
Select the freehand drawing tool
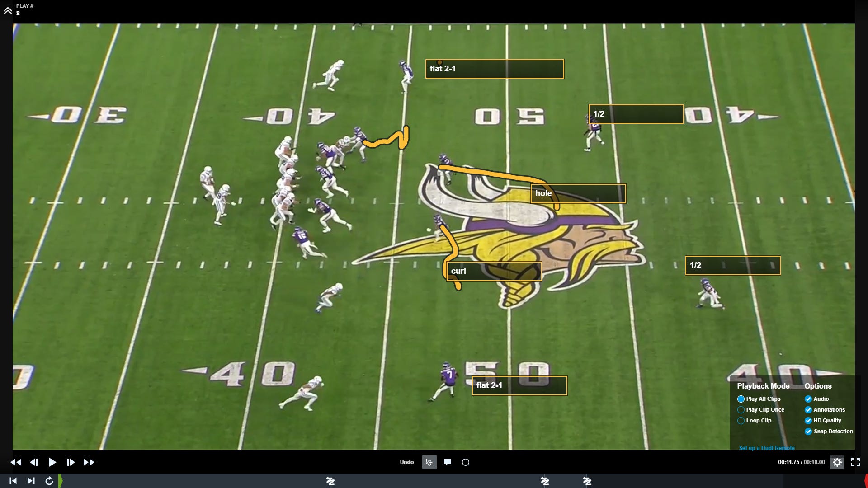pos(429,462)
